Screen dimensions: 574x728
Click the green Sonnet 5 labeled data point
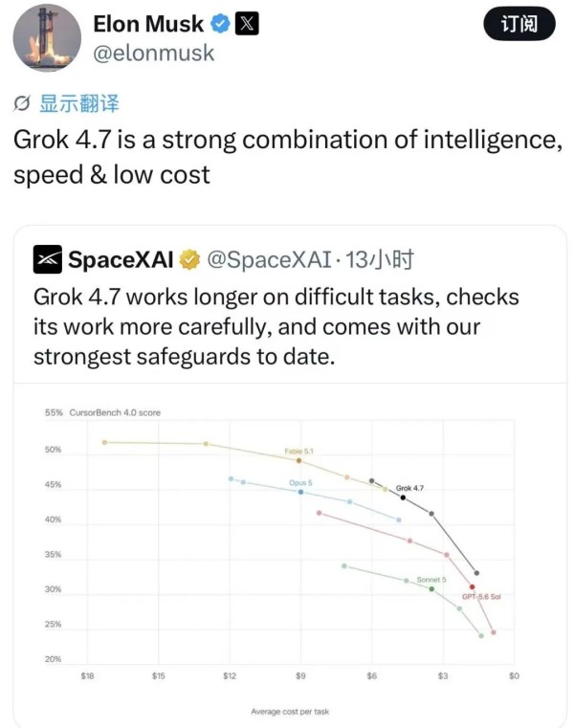coord(431,588)
